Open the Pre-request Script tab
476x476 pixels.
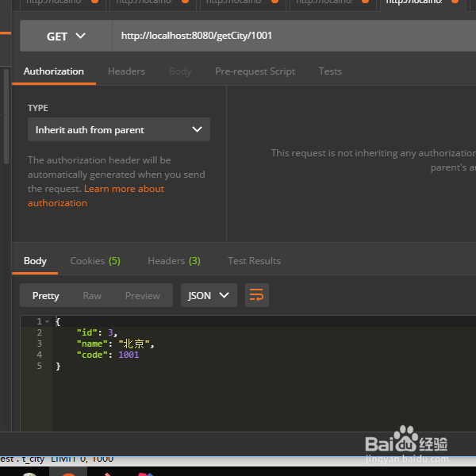pyautogui.click(x=255, y=71)
